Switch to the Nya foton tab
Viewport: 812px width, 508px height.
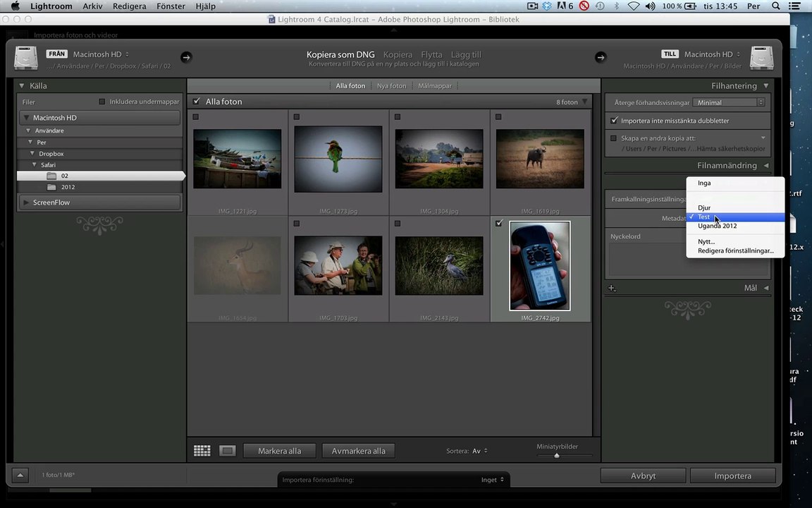391,85
